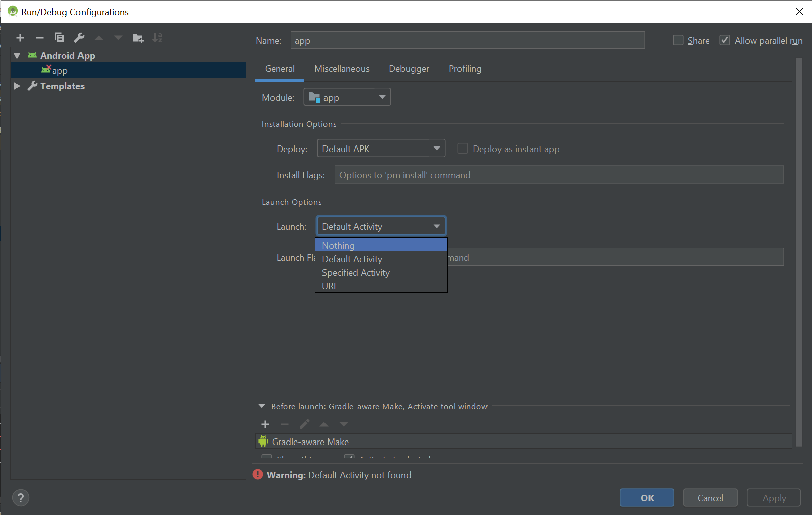The height and width of the screenshot is (515, 812).
Task: Remove the selected configuration
Action: pyautogui.click(x=39, y=37)
